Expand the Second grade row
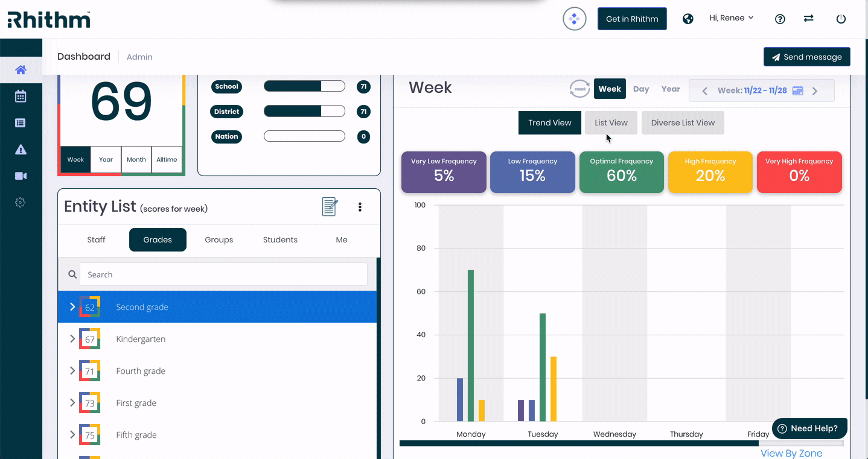The width and height of the screenshot is (868, 459). click(x=72, y=307)
